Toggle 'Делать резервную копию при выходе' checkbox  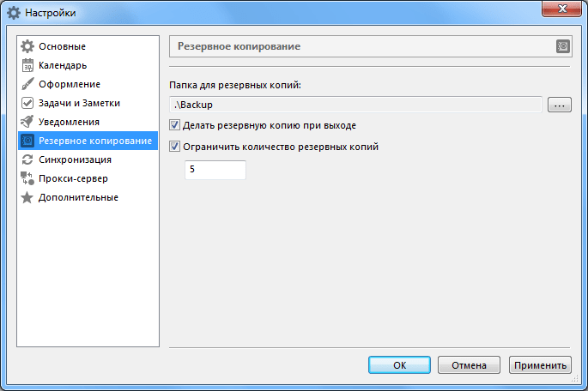point(175,125)
